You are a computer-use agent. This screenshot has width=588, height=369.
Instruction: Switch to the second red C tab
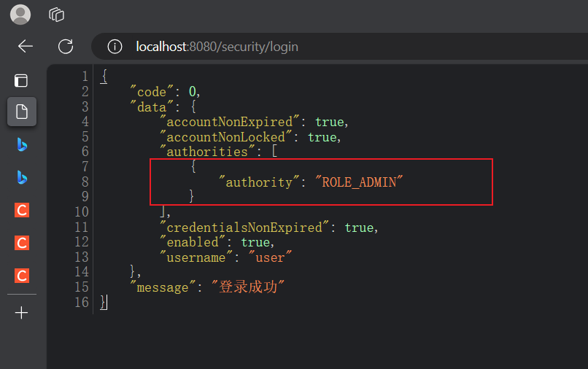click(x=22, y=243)
